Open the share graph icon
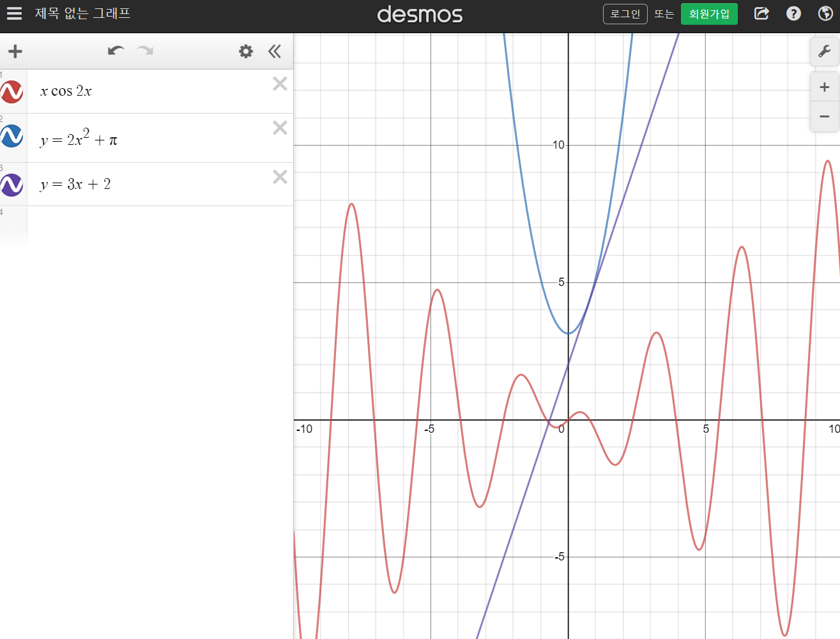Viewport: 840px width, 639px height. 761,13
